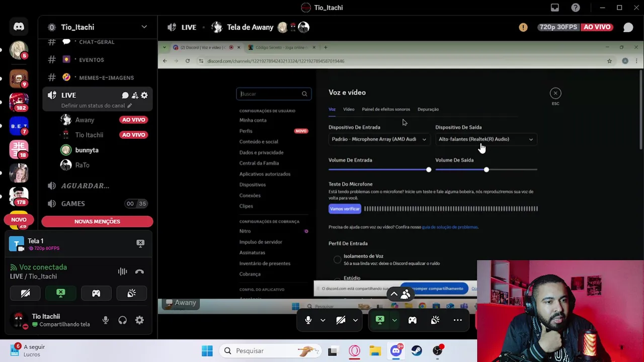The height and width of the screenshot is (362, 644).
Task: Select user bunnyta in LIVE channel
Action: click(87, 150)
